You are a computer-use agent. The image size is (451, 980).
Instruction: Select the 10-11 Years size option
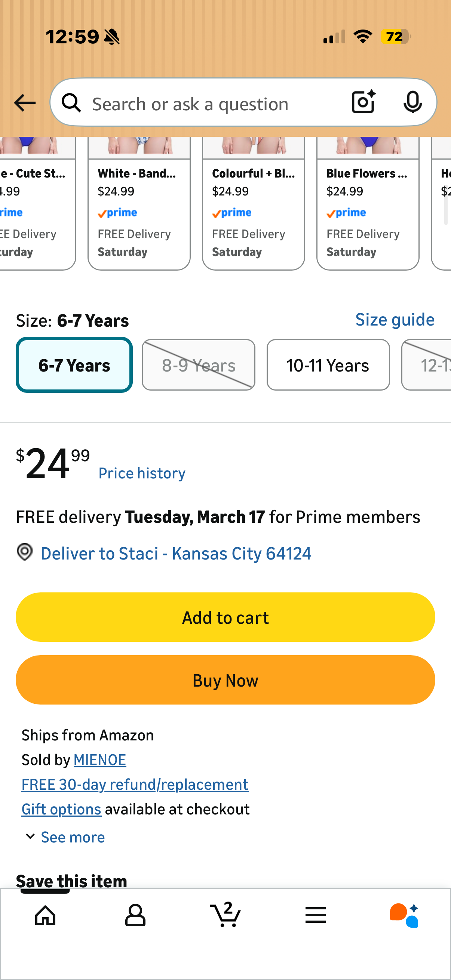[328, 365]
